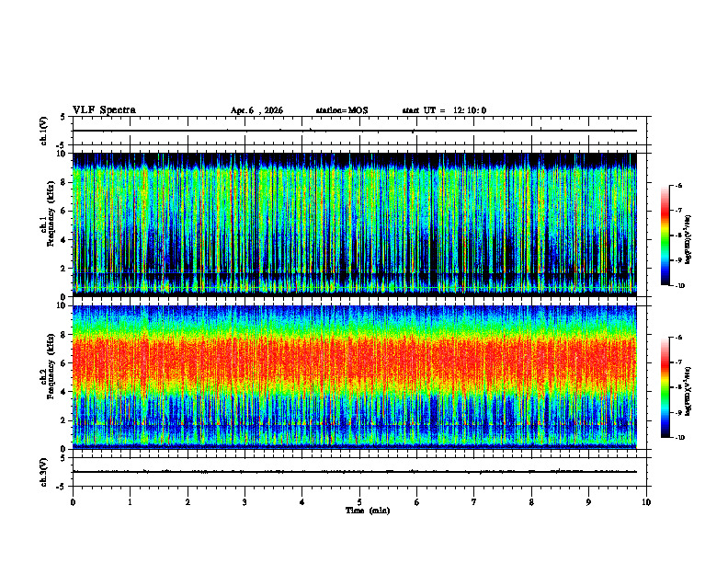Viewport: 728px width, 563px height.
Task: Click the log(PSD) label beside ch.2 colorbar
Action: [688, 391]
